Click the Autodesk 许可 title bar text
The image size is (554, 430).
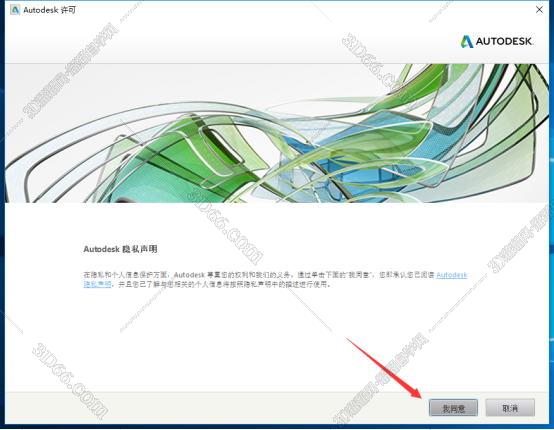(49, 10)
